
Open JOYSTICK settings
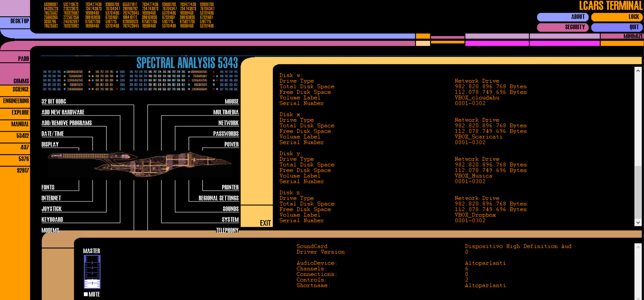[52, 209]
